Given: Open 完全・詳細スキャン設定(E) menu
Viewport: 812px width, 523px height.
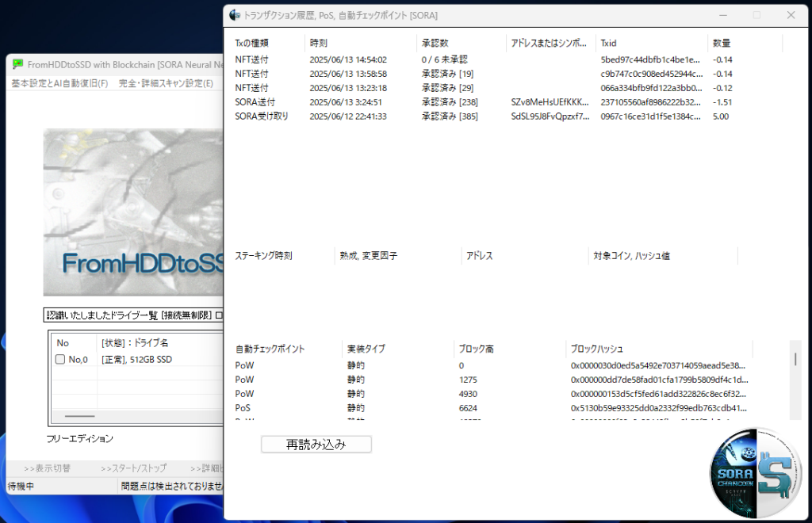Looking at the screenshot, I should pos(166,83).
